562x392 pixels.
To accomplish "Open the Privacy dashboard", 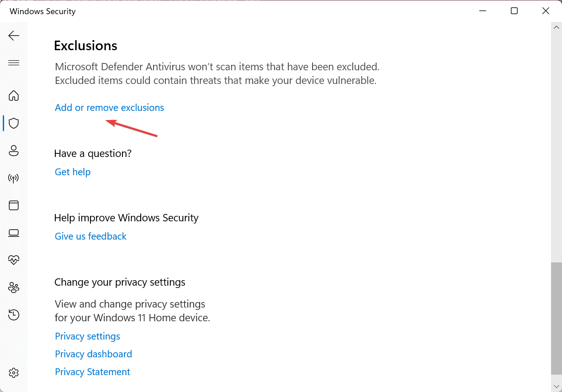I will point(93,354).
